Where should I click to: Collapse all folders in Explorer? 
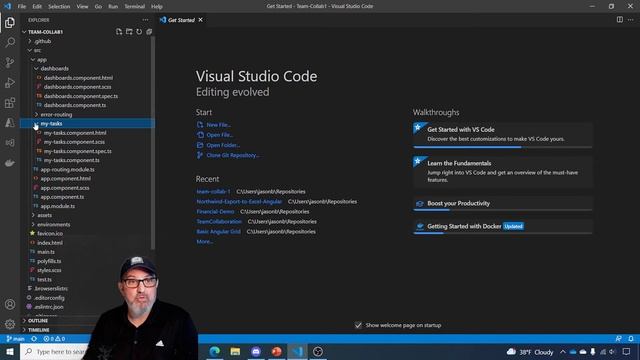149,31
